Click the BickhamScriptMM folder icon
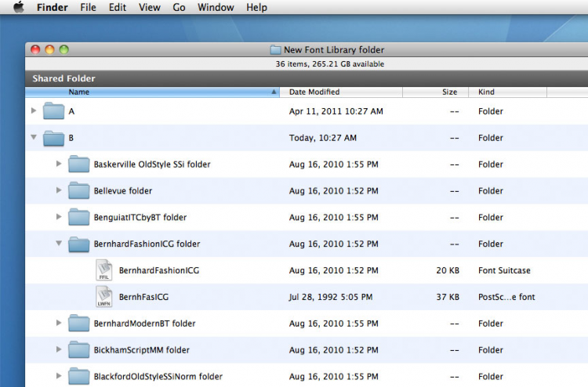This screenshot has height=387, width=588. pos(78,350)
